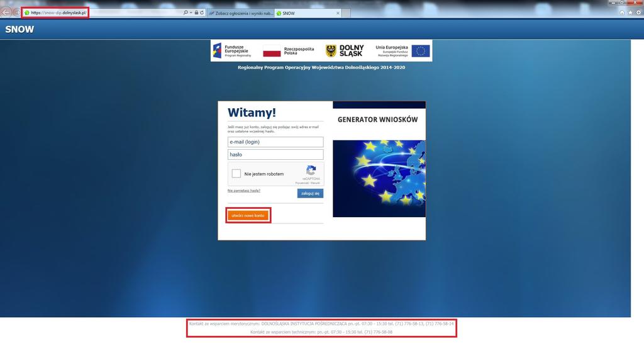
Task: Click the Rzeczpospolita Polska flag logo
Action: point(288,50)
